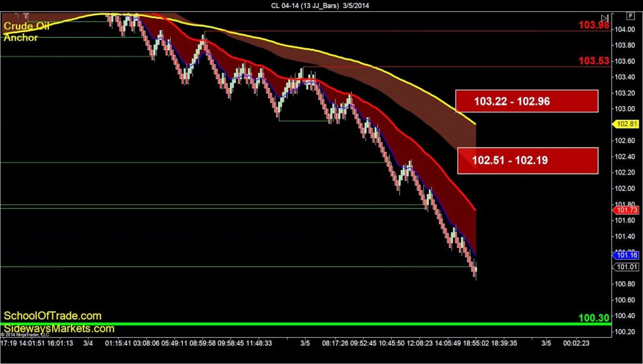Click the 104.00 price axis label

pos(624,29)
